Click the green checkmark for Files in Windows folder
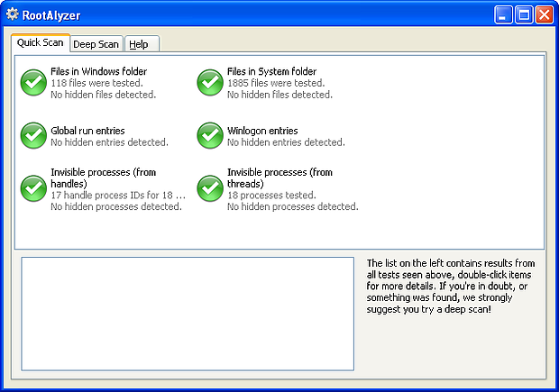 click(33, 83)
